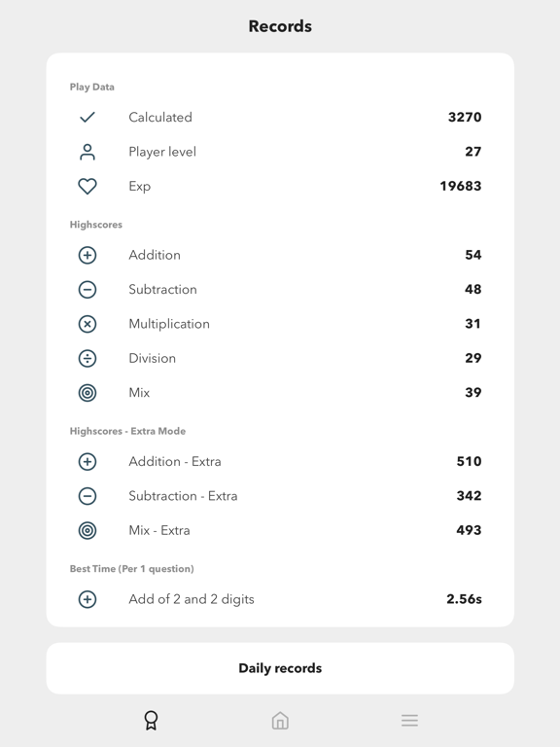
Task: Open the Records ribbon tab icon
Action: point(151,721)
